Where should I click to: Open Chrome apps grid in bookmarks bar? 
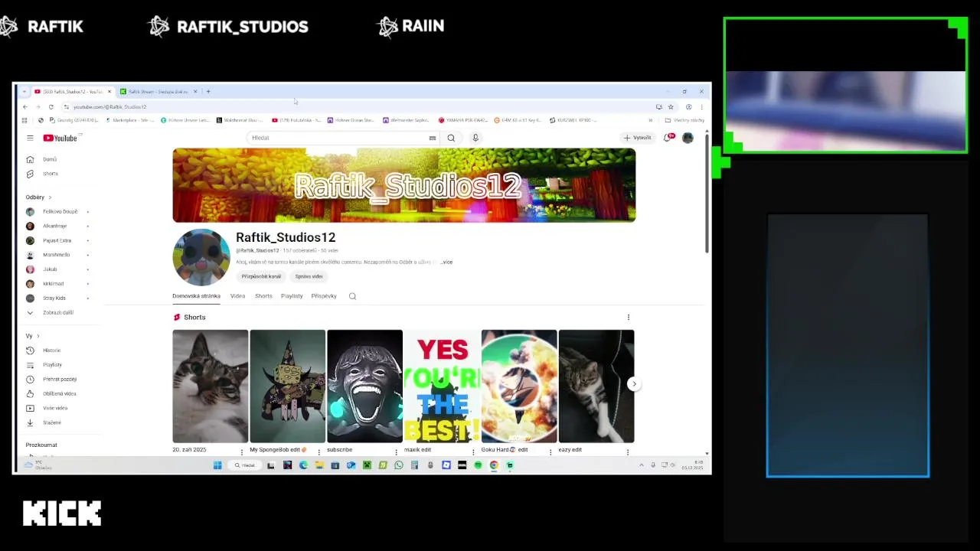click(x=24, y=120)
